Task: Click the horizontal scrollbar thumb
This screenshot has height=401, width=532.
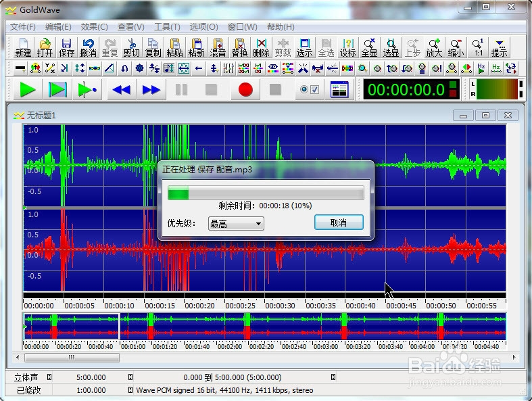Action: coord(72,358)
